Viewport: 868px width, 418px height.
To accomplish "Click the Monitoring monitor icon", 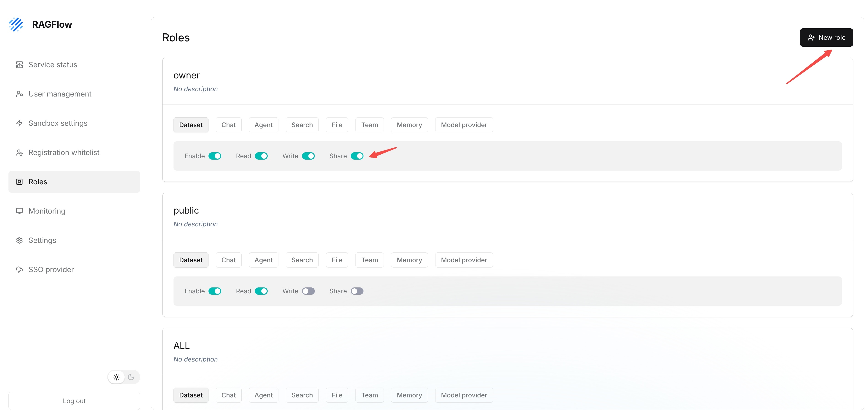I will [19, 211].
